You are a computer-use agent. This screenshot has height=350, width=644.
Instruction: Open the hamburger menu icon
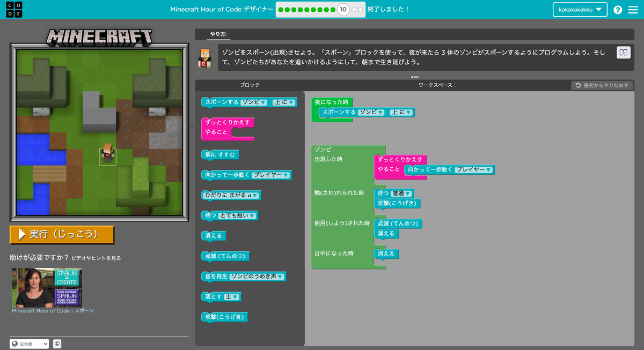tap(633, 10)
